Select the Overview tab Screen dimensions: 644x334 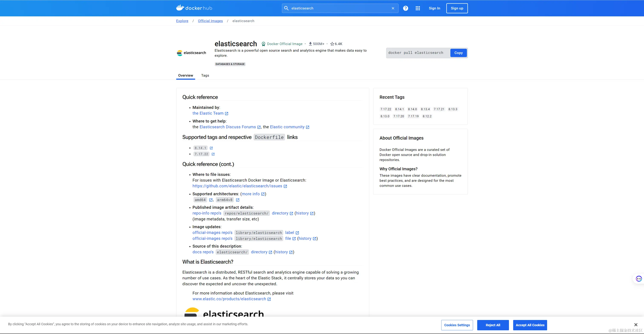pyautogui.click(x=185, y=75)
